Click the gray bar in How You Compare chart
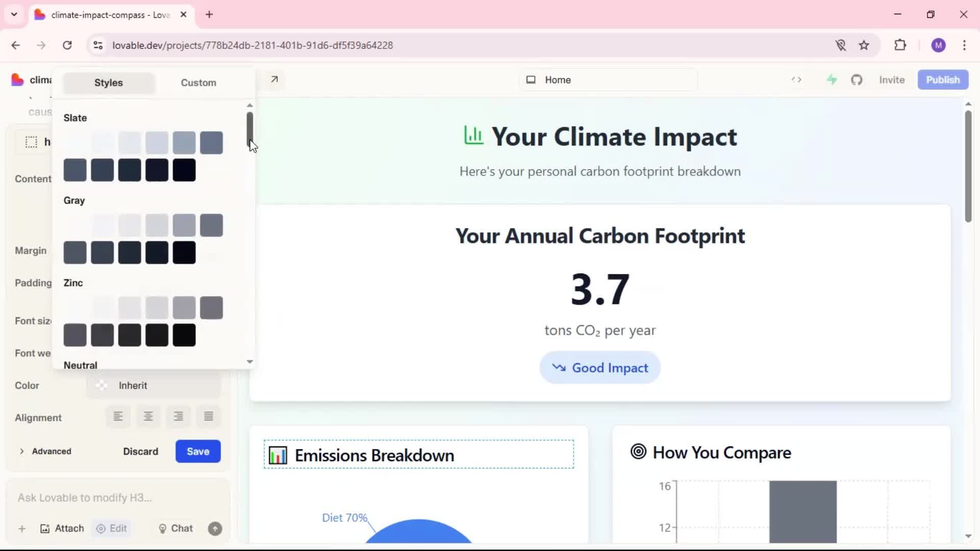 click(803, 512)
